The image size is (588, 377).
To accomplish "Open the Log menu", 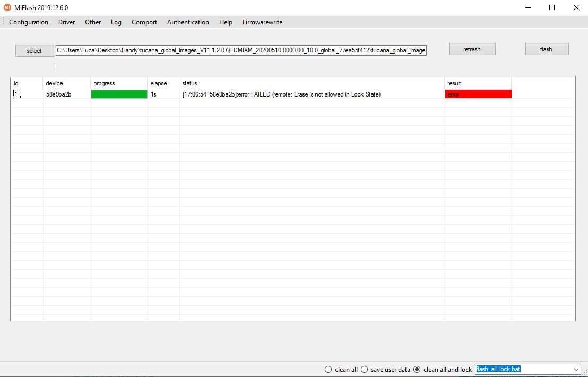I will coord(116,22).
